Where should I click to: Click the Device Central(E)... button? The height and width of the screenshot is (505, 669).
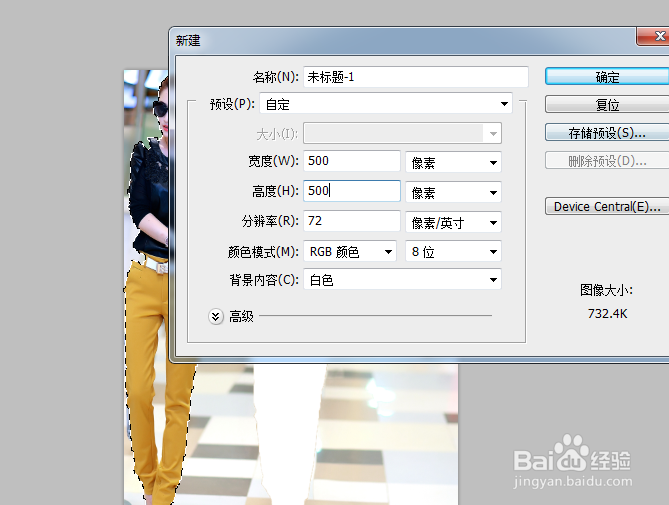(607, 206)
